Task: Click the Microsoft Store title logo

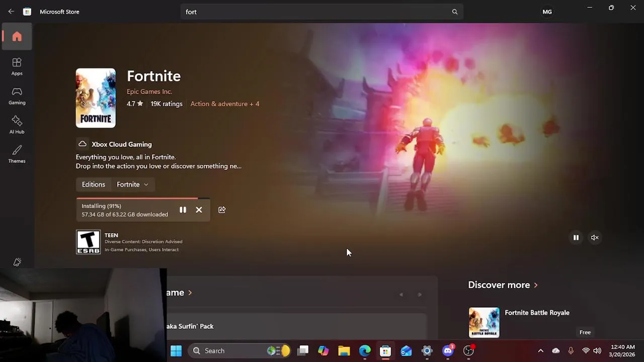Action: [x=27, y=12]
